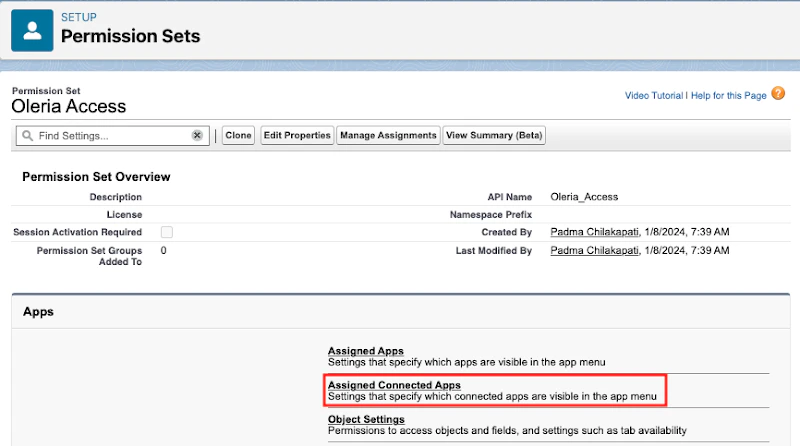Open Padma Chilakapati Created By link

pyautogui.click(x=594, y=232)
